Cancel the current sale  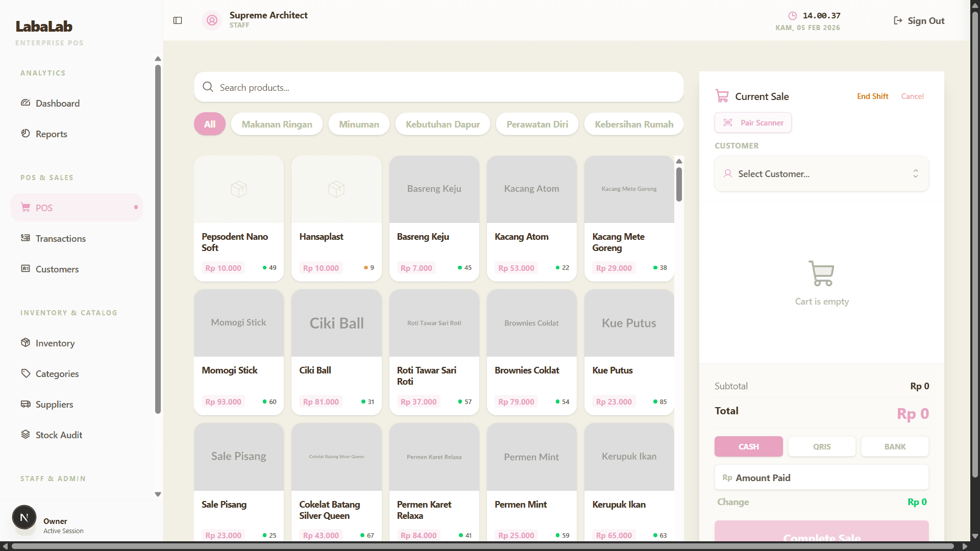912,96
